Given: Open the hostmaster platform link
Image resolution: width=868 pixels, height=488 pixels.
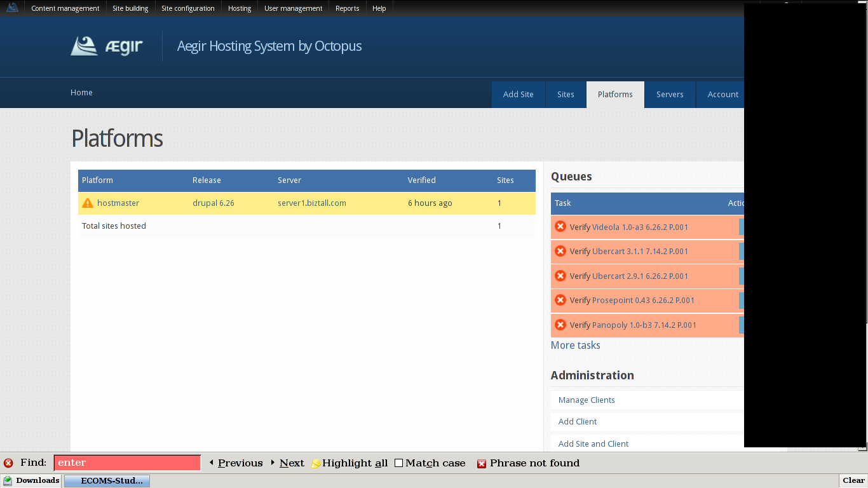Looking at the screenshot, I should [x=118, y=203].
